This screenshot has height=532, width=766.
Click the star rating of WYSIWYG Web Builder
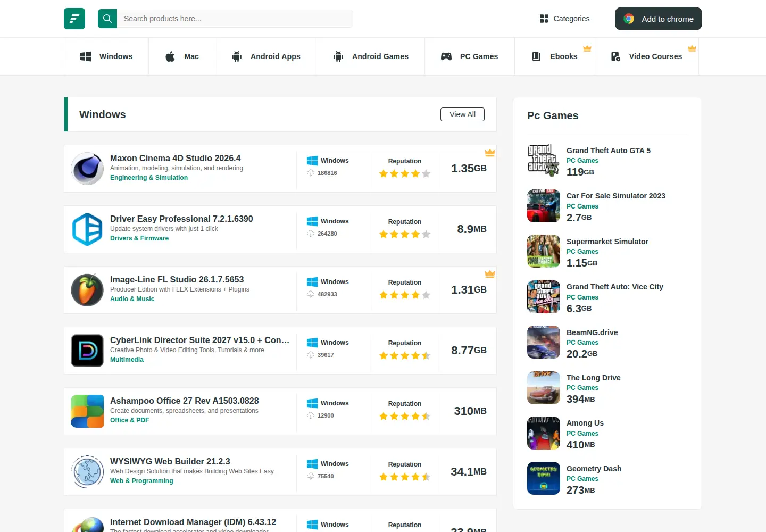pos(405,477)
